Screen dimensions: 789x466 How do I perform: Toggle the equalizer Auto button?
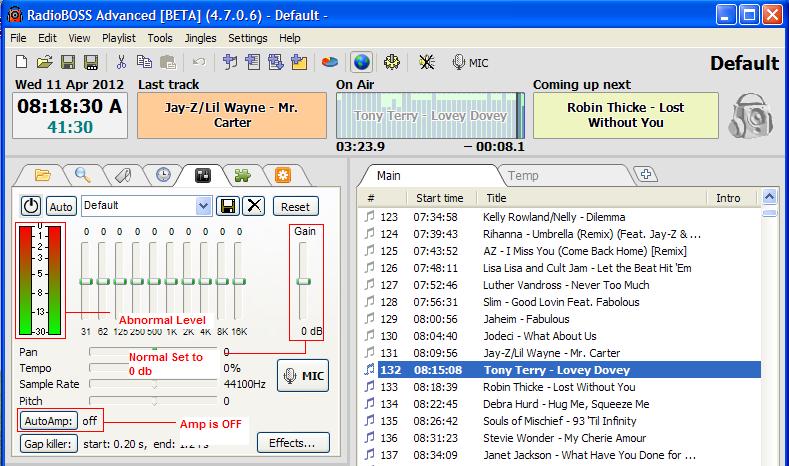point(61,207)
